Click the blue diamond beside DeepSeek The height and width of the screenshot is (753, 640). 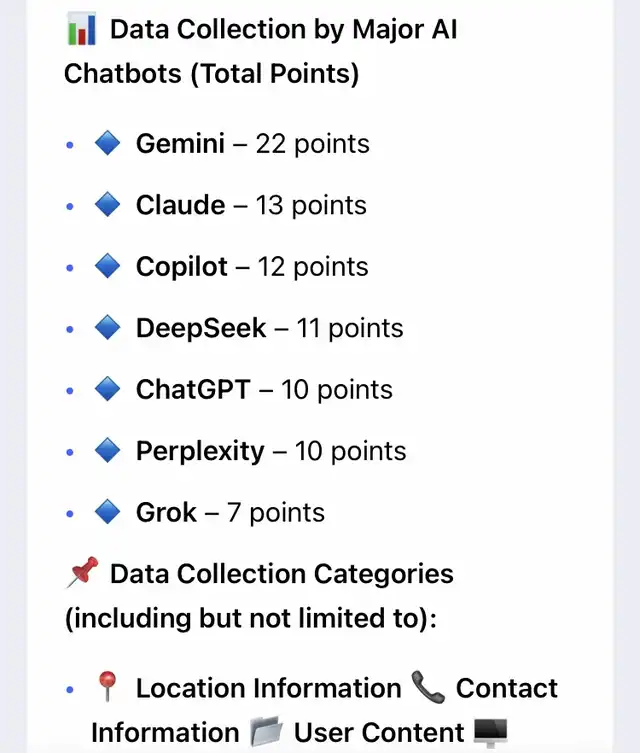(107, 327)
